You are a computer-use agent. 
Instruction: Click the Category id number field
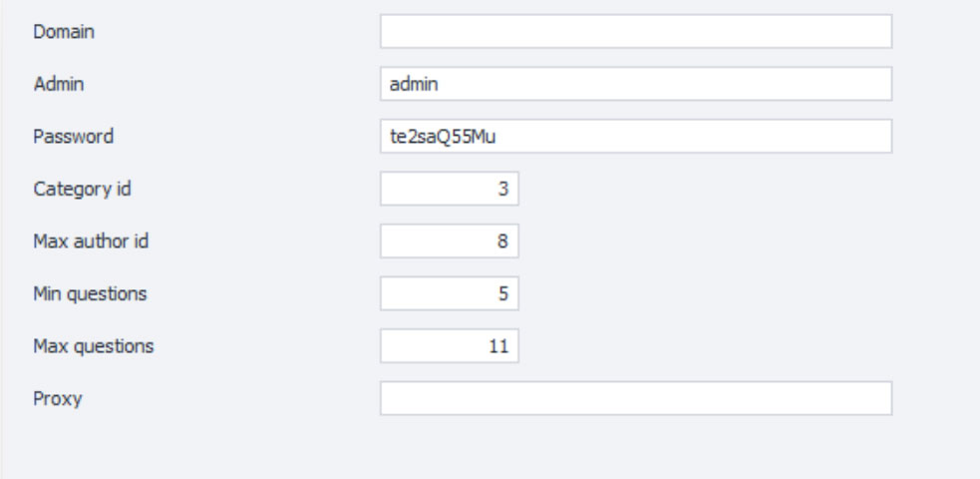(449, 189)
